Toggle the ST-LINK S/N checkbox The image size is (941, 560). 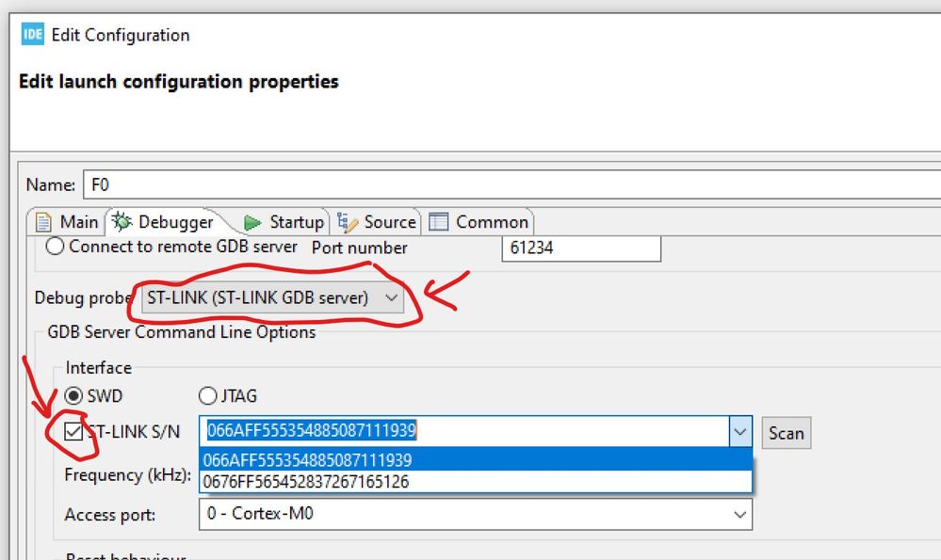73,432
